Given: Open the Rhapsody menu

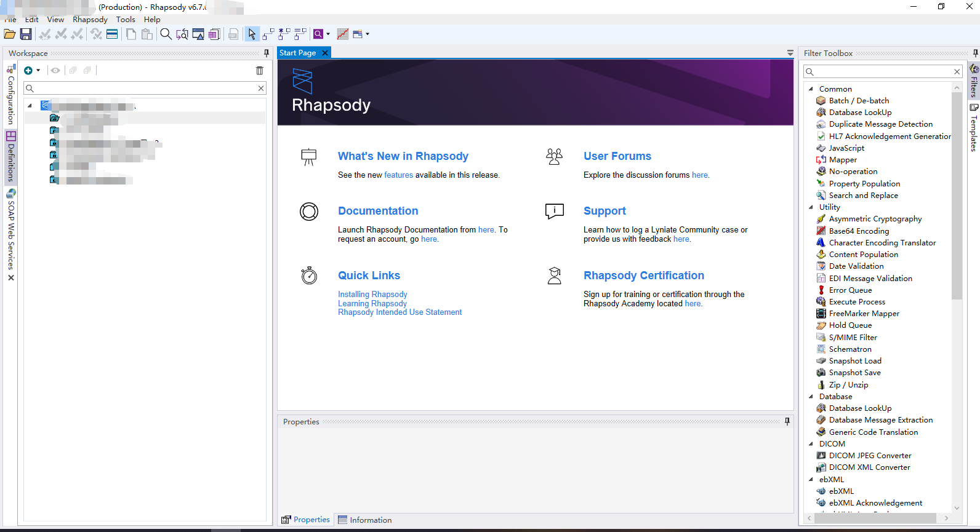Looking at the screenshot, I should click(90, 20).
